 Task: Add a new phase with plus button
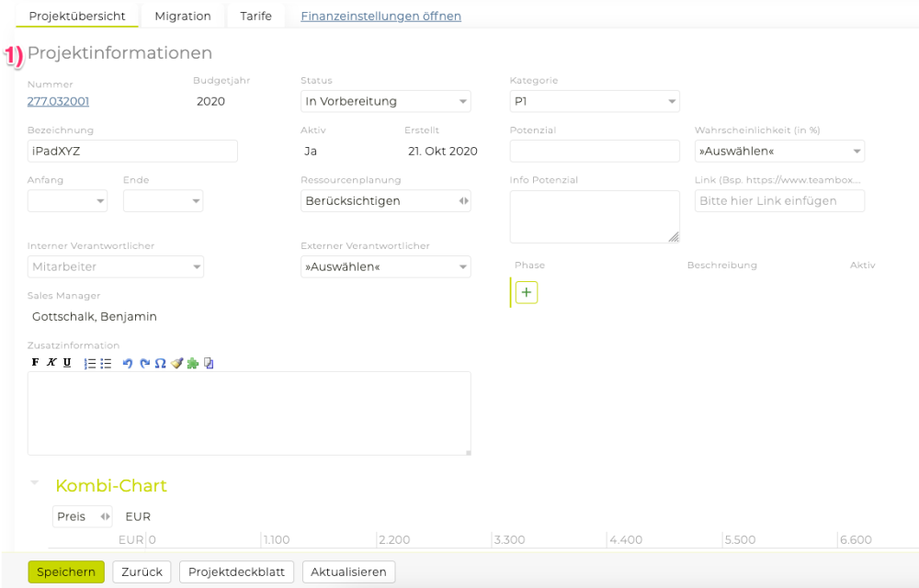click(526, 292)
